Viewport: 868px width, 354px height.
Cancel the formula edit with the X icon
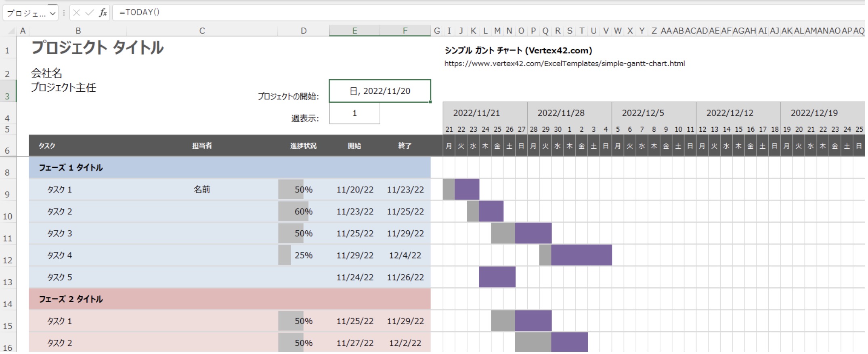[77, 13]
